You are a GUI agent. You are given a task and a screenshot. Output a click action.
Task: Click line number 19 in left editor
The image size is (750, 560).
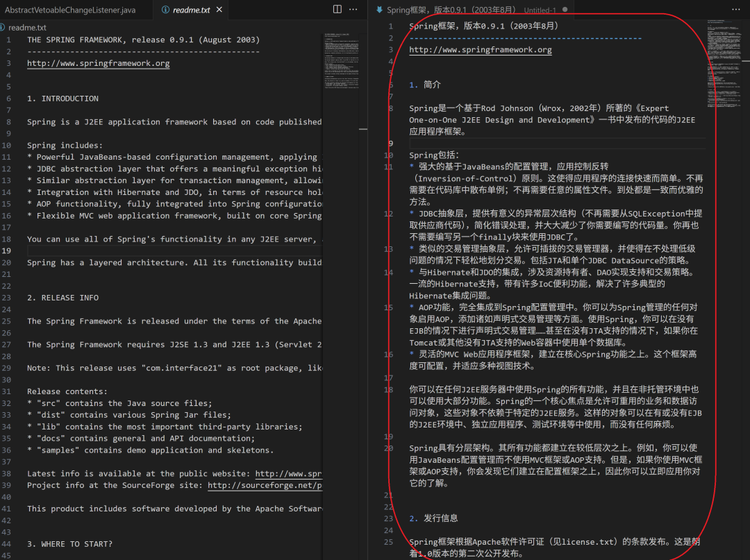point(6,251)
